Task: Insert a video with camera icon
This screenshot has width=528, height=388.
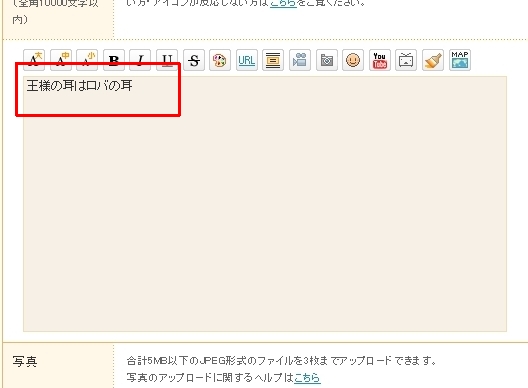Action: click(x=300, y=60)
